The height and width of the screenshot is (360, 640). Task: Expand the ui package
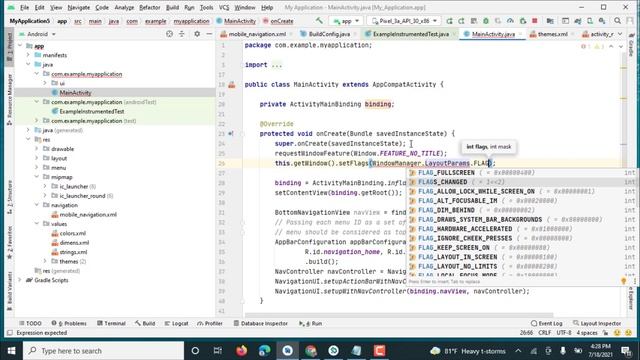click(45, 83)
